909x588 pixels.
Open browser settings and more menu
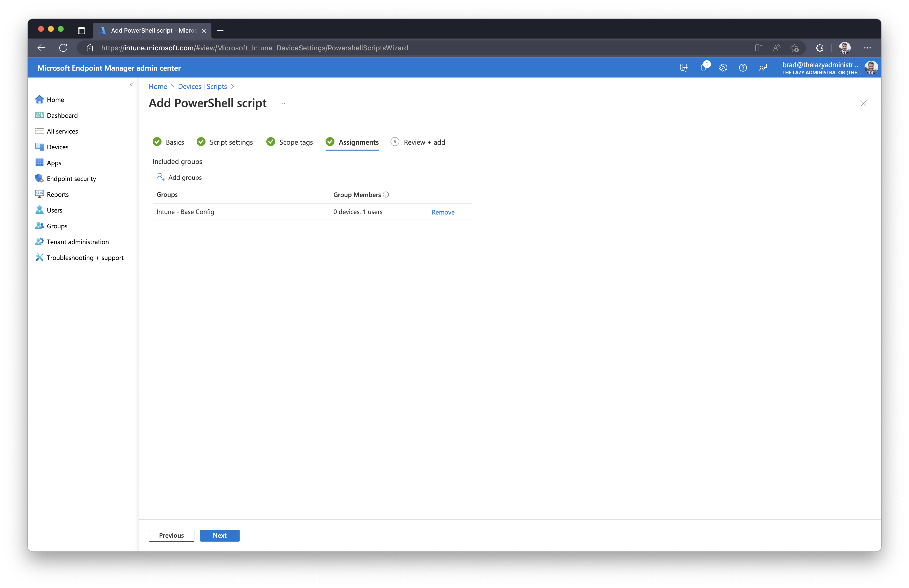click(x=867, y=48)
